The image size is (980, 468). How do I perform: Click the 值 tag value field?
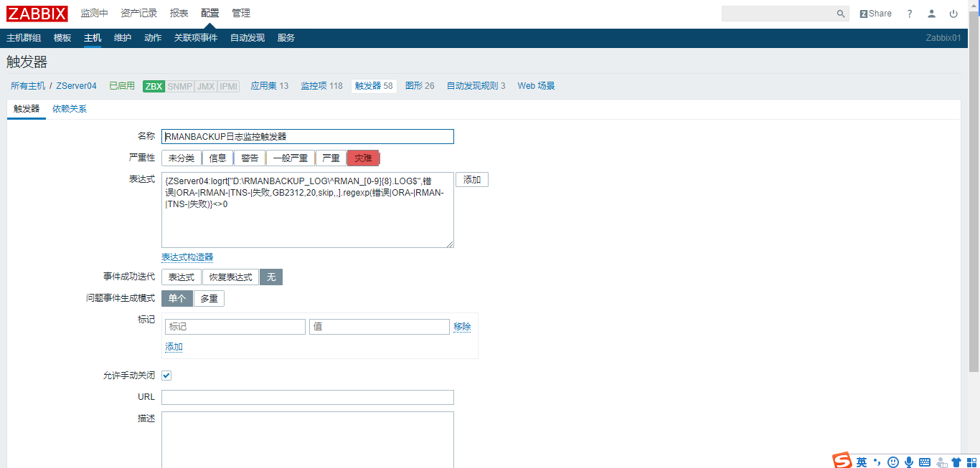click(x=380, y=327)
